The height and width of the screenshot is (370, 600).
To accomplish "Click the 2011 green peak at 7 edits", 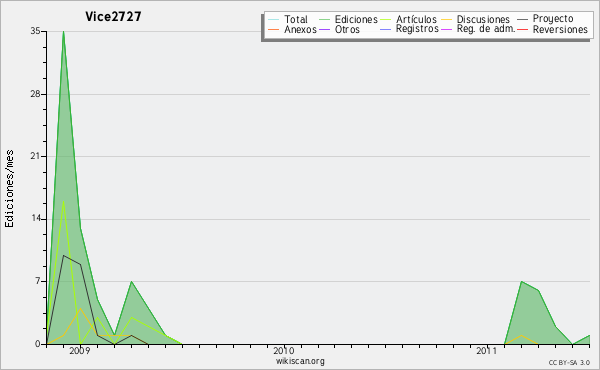I will coord(522,282).
